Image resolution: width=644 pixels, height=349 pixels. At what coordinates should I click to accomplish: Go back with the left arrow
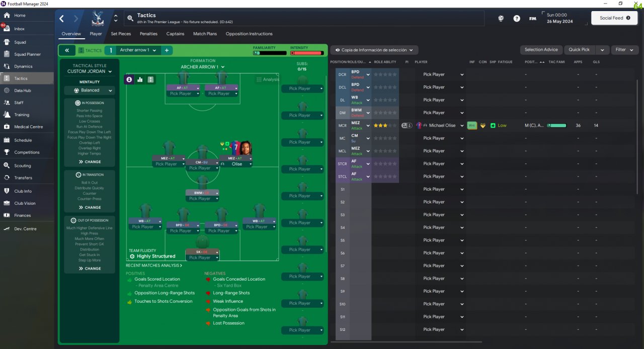click(62, 19)
